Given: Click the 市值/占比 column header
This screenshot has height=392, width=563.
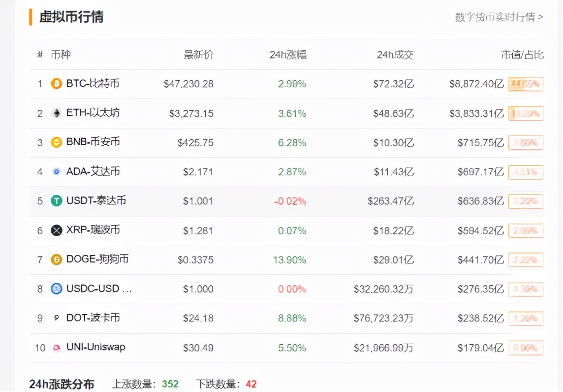Looking at the screenshot, I should point(522,54).
